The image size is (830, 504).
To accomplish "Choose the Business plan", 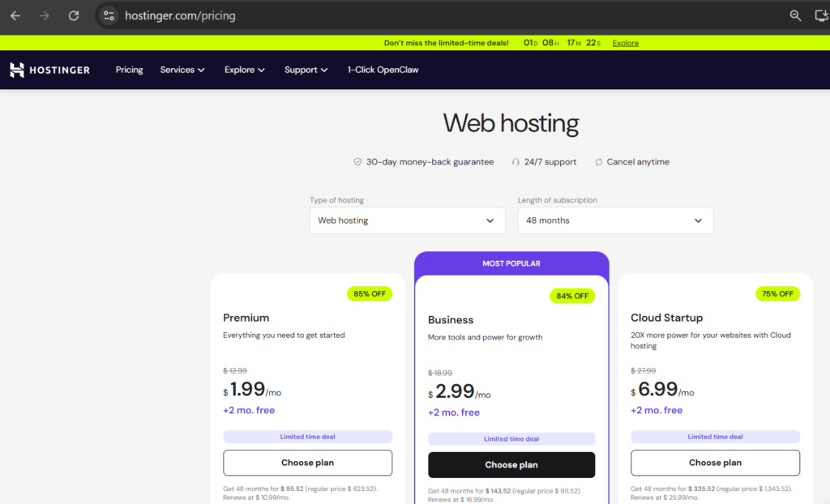I will (511, 465).
